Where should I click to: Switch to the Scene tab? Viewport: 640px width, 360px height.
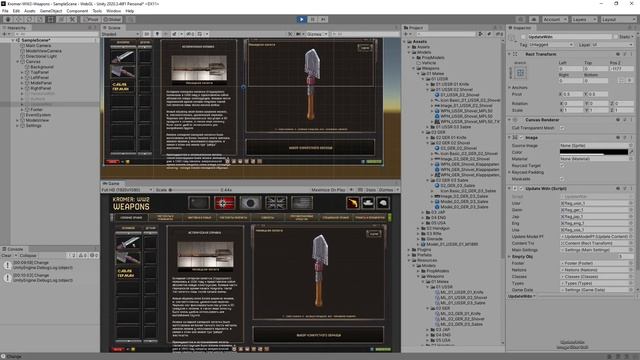pos(113,28)
